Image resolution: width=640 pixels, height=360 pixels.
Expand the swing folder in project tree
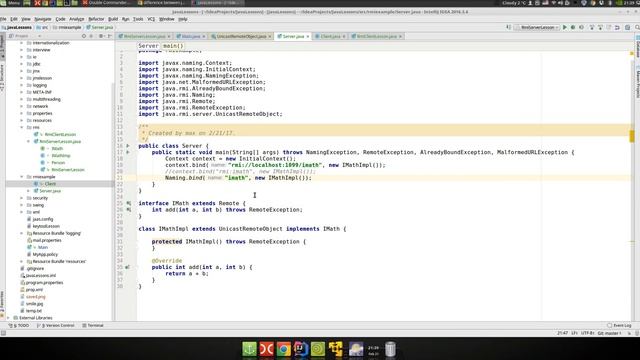(x=22, y=205)
